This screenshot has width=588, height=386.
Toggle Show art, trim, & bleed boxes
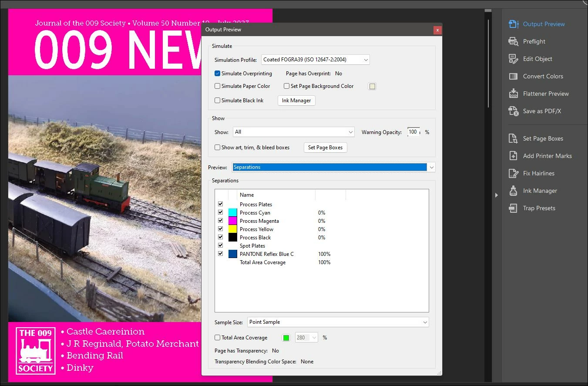(x=217, y=148)
